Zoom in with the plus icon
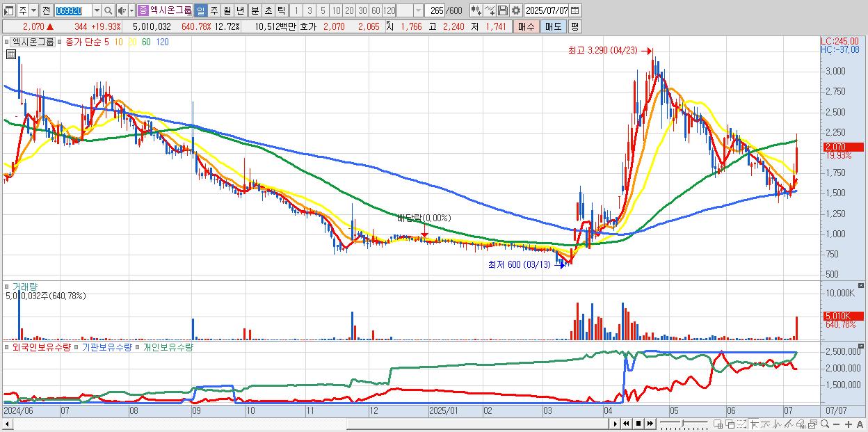The image size is (868, 432). (848, 424)
